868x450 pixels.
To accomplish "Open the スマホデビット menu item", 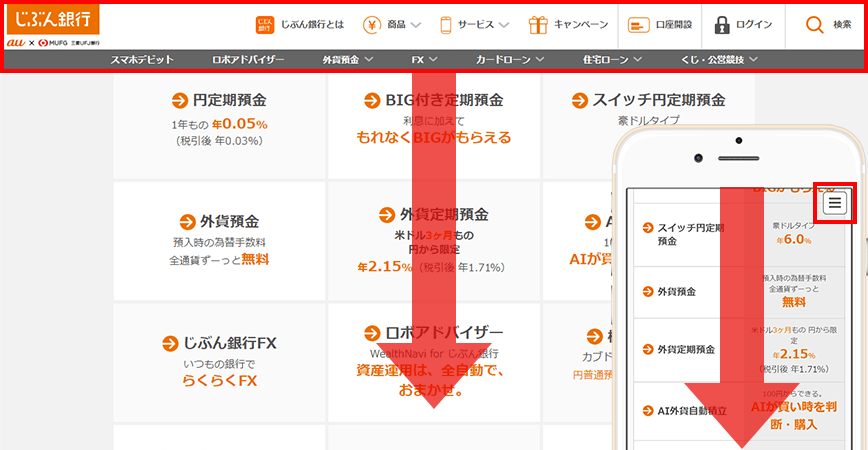I will point(142,60).
